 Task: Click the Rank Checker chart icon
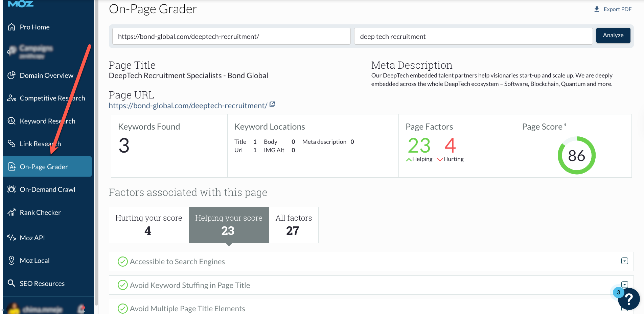coord(11,212)
